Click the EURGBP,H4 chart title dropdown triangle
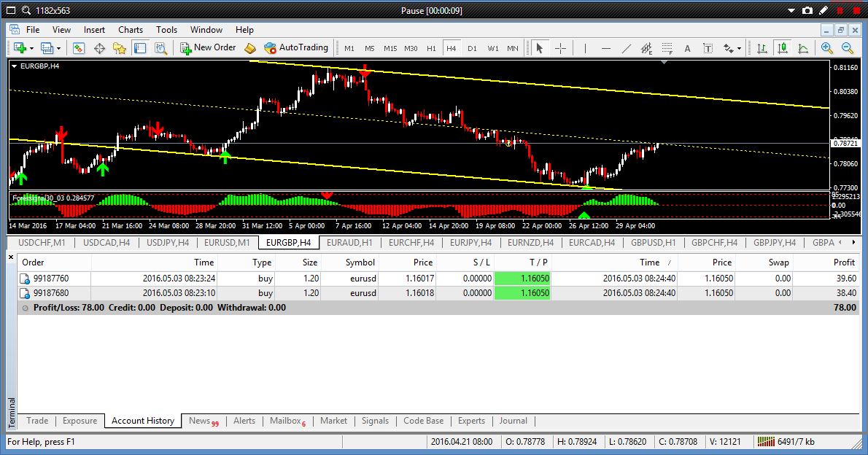 coord(15,66)
